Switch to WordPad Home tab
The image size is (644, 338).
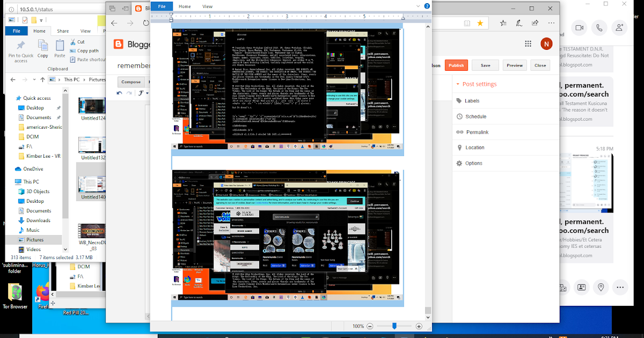[x=185, y=6]
